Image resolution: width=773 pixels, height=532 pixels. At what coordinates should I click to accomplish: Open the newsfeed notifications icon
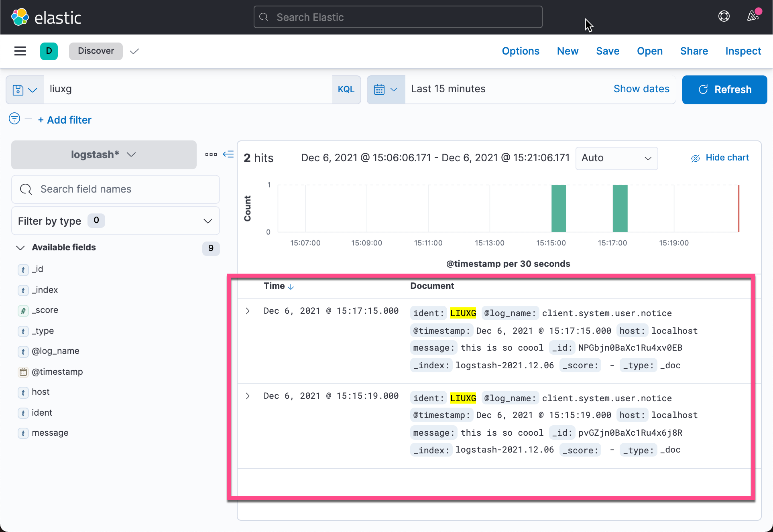[753, 16]
